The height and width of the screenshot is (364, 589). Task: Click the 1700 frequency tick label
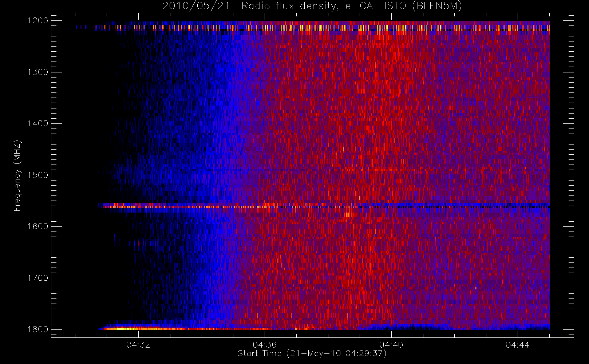(38, 278)
